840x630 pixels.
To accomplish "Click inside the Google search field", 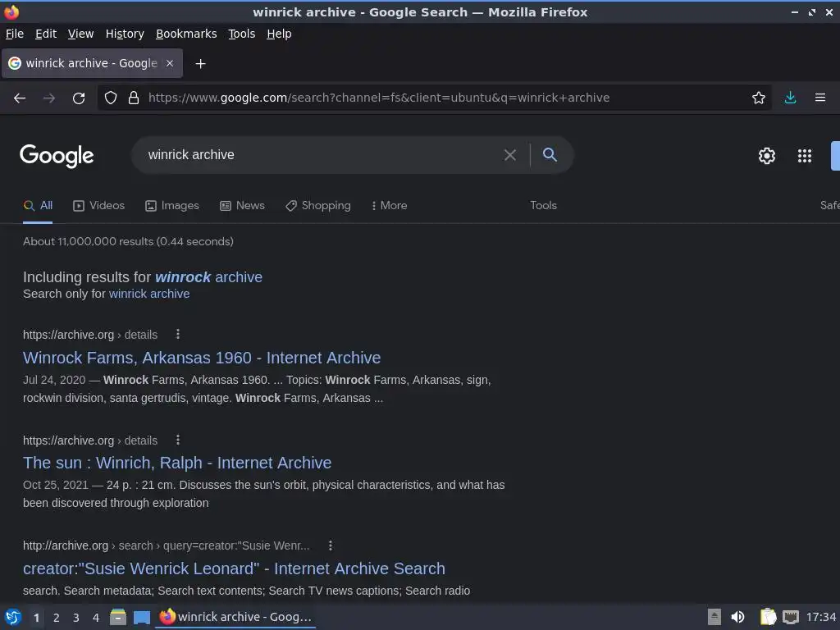I will tap(322, 155).
